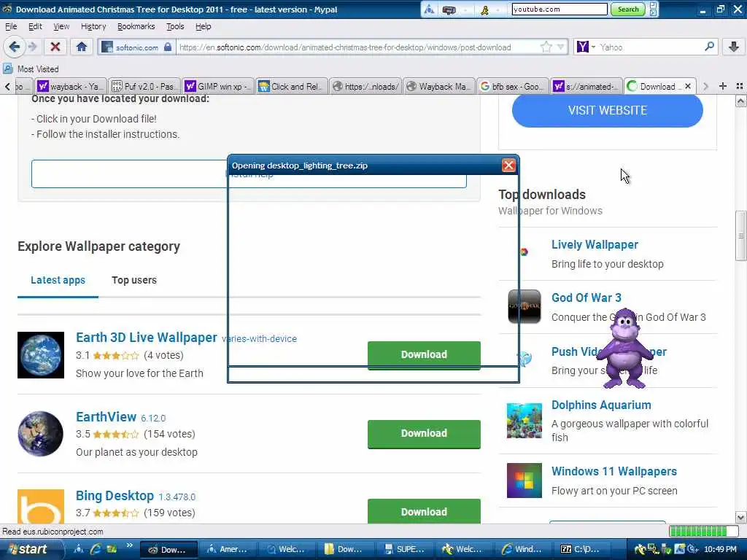Open the History menu

[93, 26]
